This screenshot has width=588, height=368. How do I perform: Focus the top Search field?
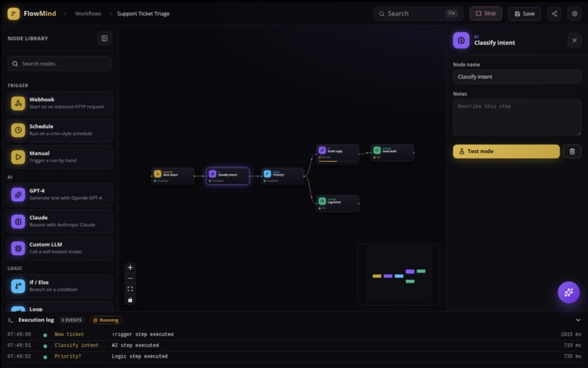pyautogui.click(x=418, y=14)
